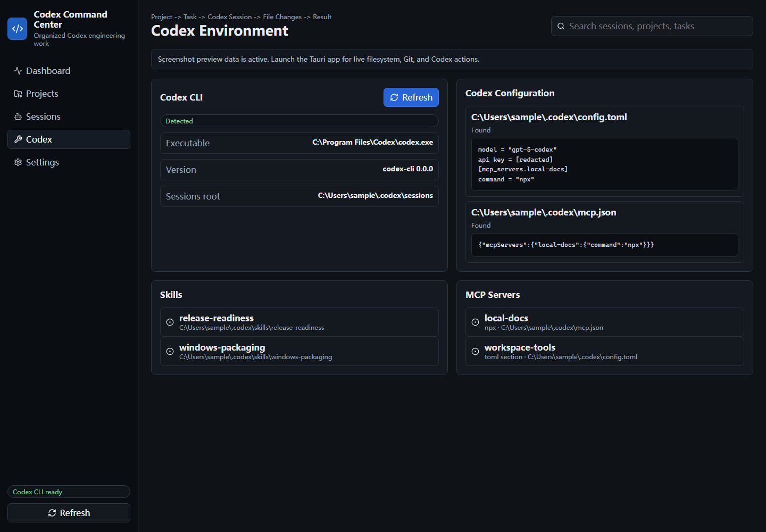Open the Dashboard page
This screenshot has height=532, width=766.
(69, 71)
